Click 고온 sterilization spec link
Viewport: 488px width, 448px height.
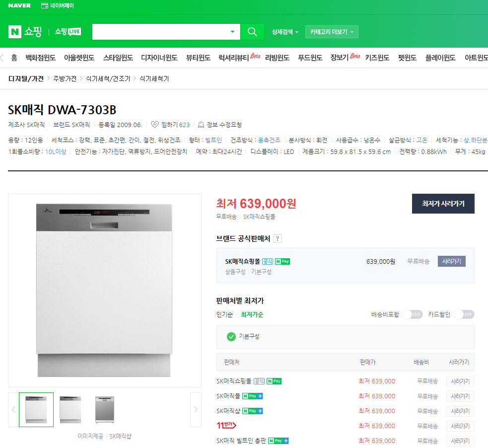[x=421, y=140]
